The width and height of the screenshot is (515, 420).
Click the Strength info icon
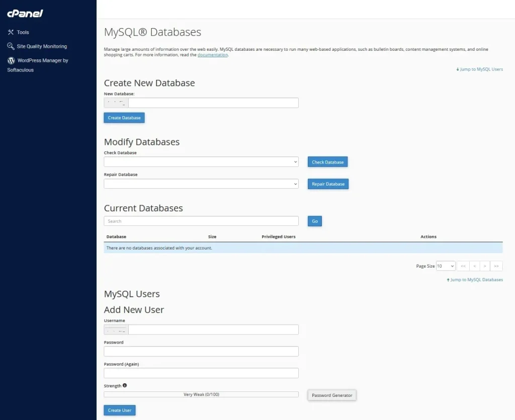click(125, 386)
